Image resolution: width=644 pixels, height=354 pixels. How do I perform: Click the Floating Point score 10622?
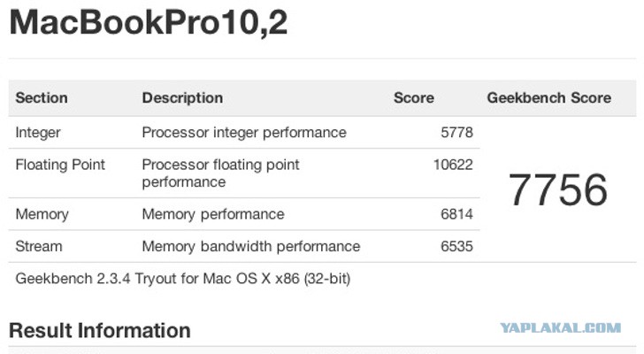pyautogui.click(x=453, y=165)
